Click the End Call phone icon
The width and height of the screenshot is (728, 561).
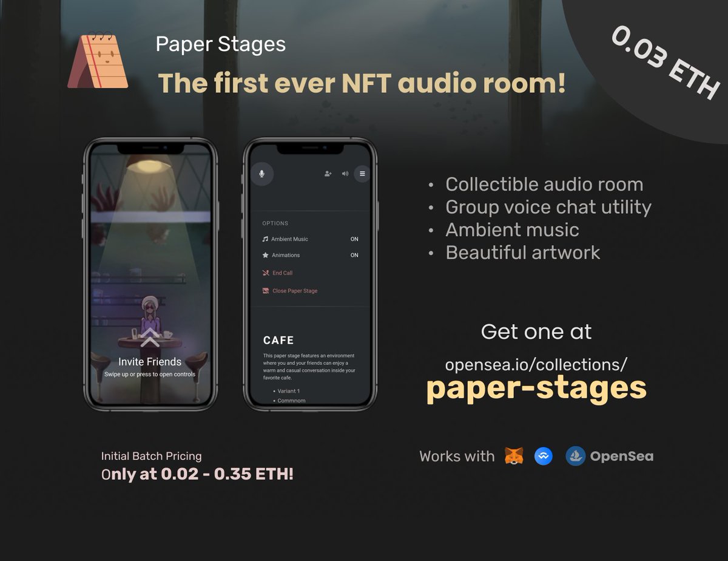(265, 273)
